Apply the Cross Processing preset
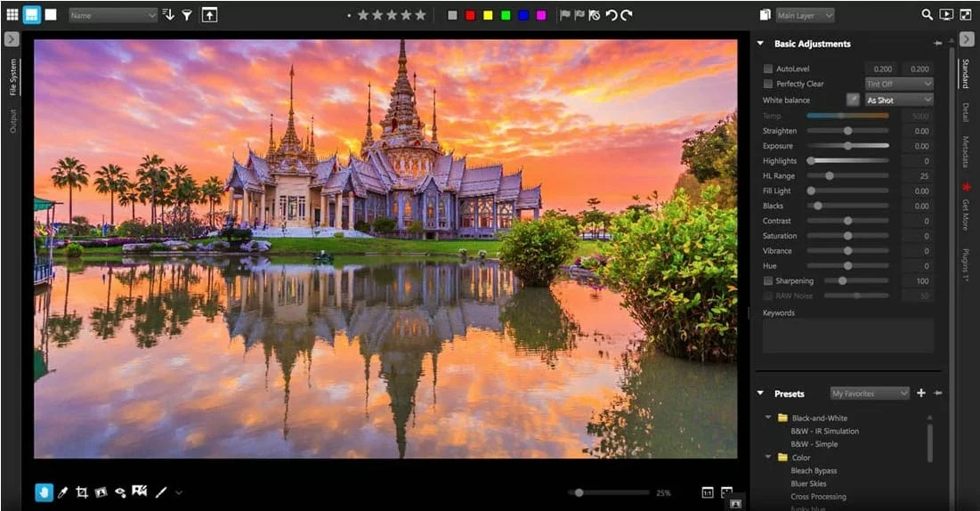Screen dimensions: 980x511 [818, 497]
